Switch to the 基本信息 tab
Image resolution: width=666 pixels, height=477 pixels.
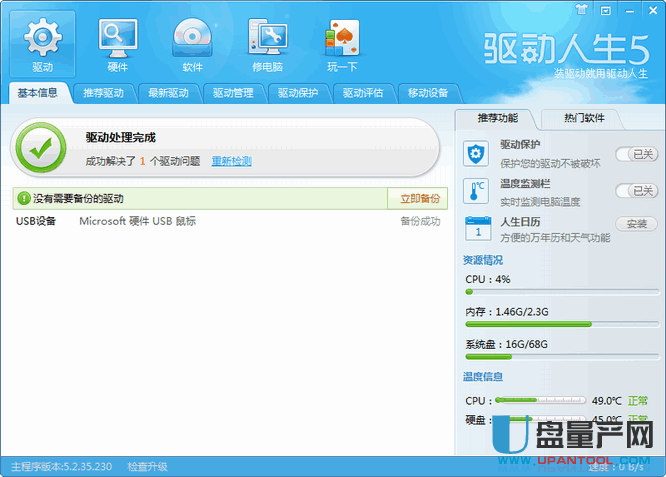tap(37, 93)
